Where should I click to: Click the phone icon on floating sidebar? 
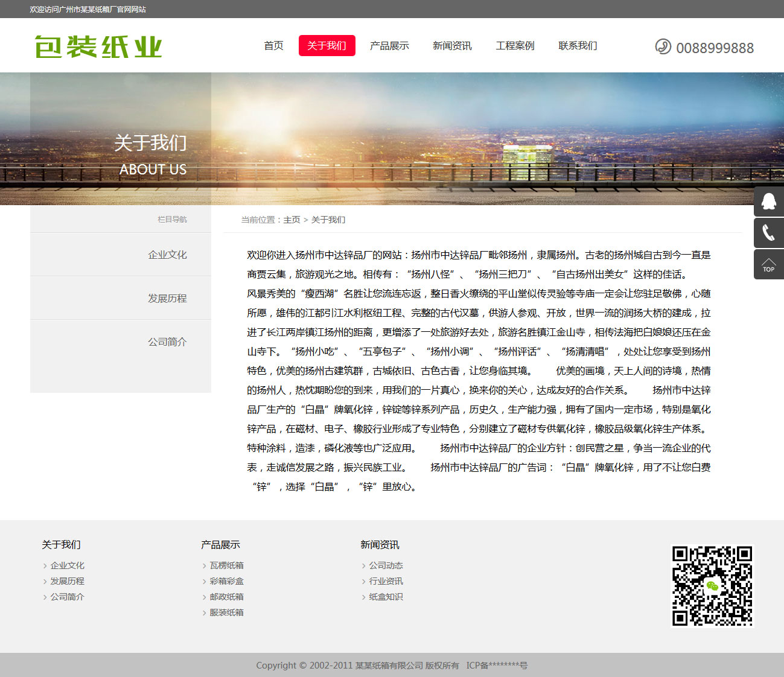coord(768,233)
